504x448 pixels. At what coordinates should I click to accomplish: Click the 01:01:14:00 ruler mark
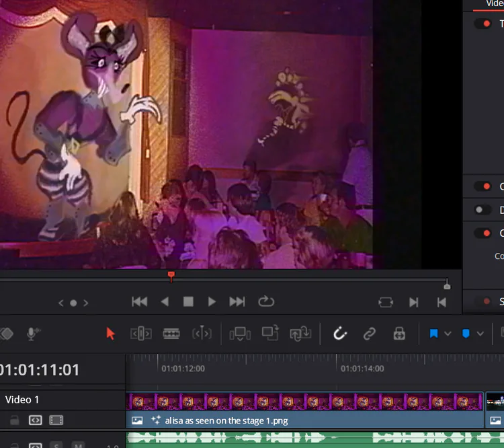pos(362,369)
